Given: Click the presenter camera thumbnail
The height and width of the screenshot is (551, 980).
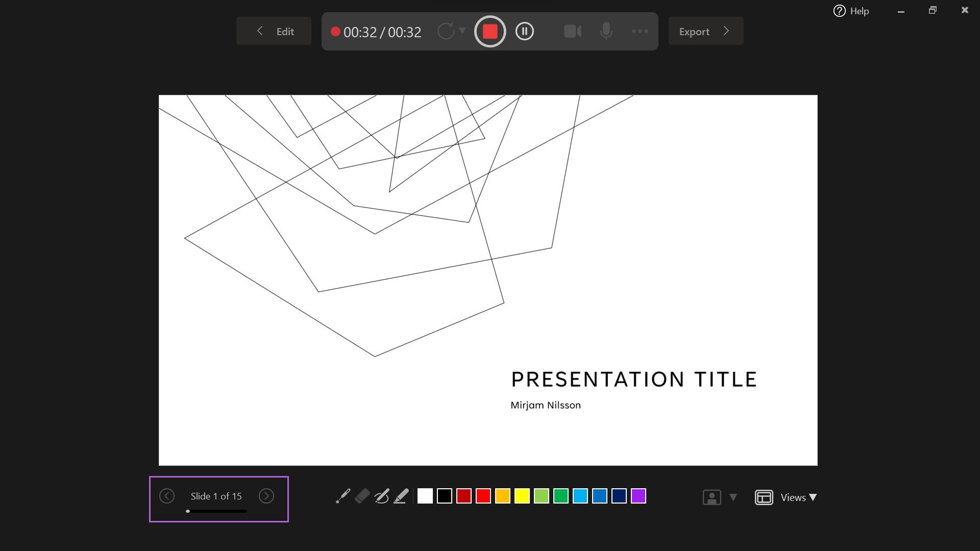Looking at the screenshot, I should (712, 496).
